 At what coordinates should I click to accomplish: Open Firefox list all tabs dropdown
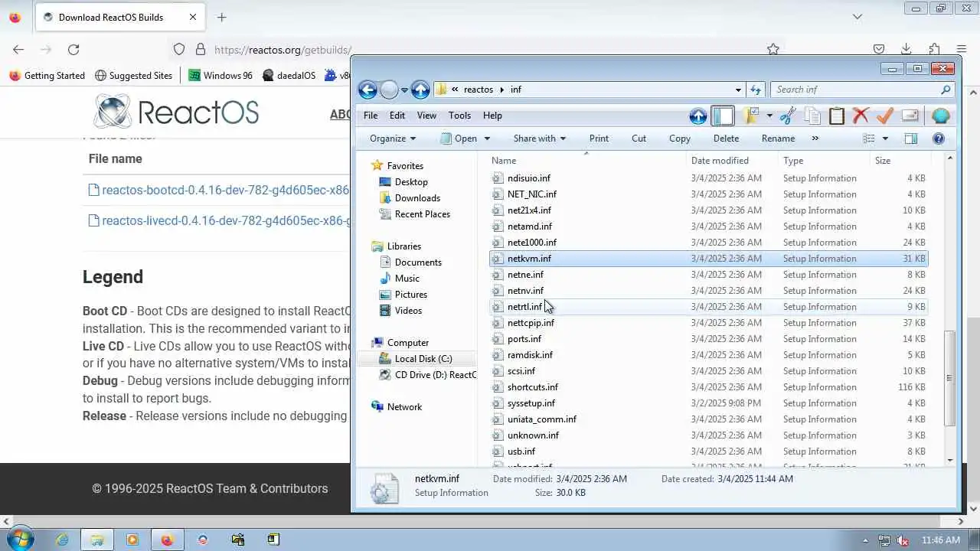[x=857, y=17]
